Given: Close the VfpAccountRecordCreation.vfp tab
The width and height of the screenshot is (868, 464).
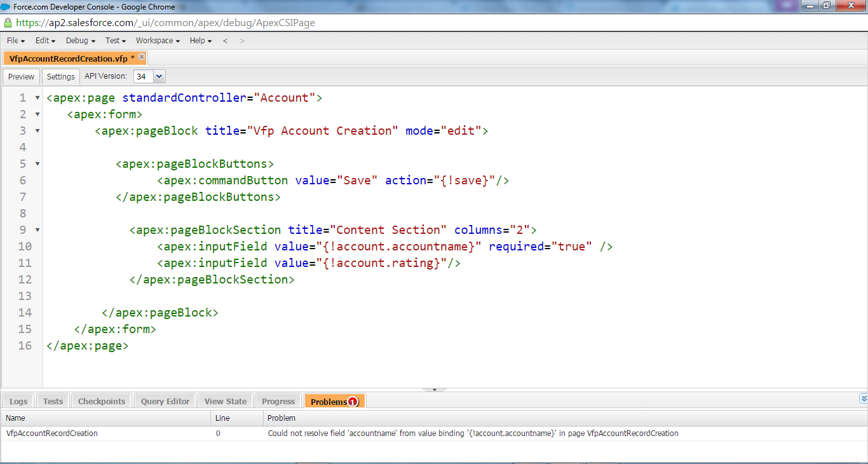Looking at the screenshot, I should coord(142,57).
